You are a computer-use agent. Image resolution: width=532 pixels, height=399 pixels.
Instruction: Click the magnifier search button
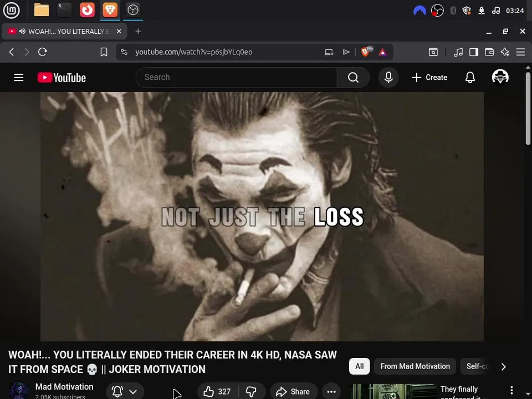pos(353,78)
